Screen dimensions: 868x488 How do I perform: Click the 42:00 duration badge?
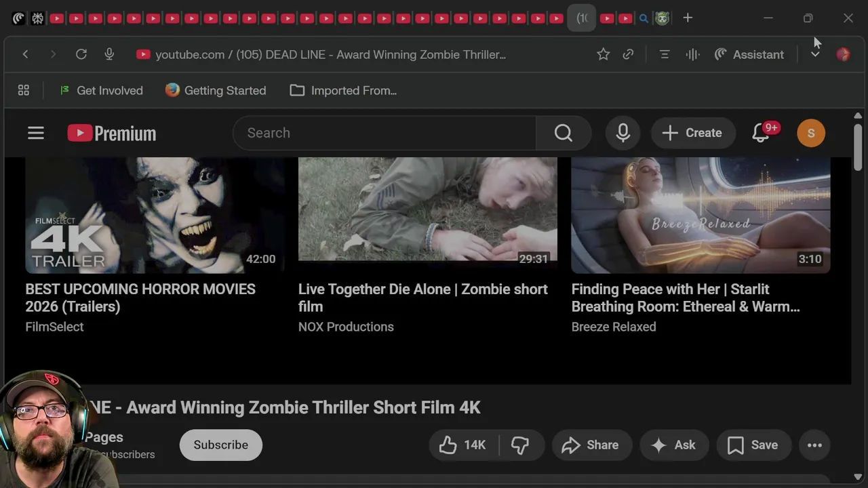(x=260, y=259)
